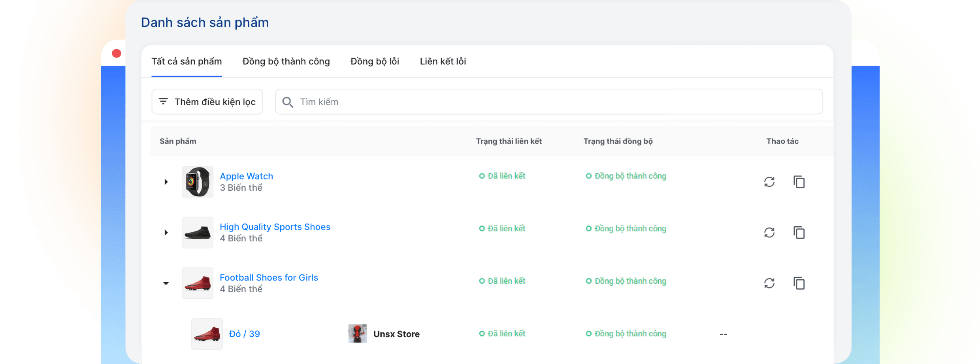The width and height of the screenshot is (980, 364).
Task: Click the Đỏ / 39 variant thumbnail
Action: tap(207, 334)
